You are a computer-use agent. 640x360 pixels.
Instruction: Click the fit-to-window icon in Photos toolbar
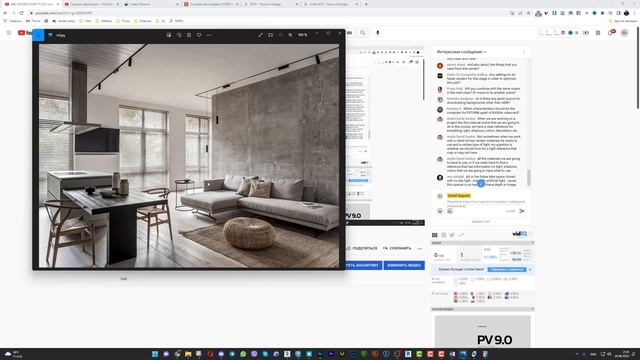point(270,35)
